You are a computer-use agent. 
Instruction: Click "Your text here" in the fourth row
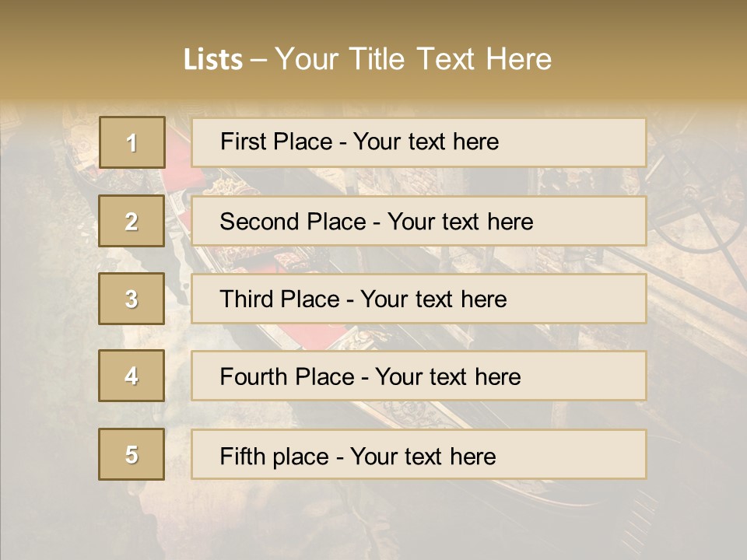(447, 377)
